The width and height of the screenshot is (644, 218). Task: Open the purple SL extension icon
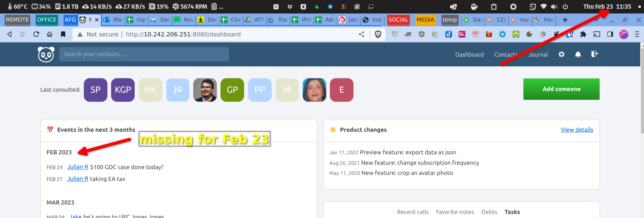462,34
